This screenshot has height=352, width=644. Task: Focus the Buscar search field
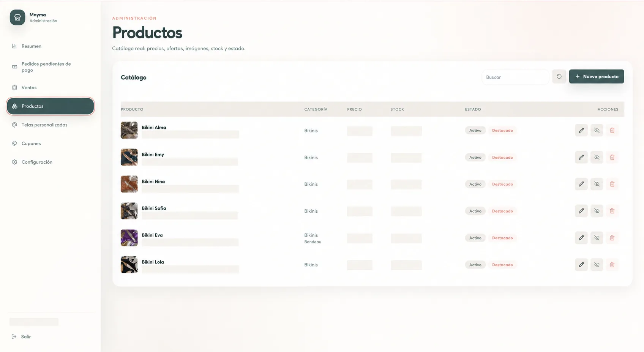coord(515,77)
